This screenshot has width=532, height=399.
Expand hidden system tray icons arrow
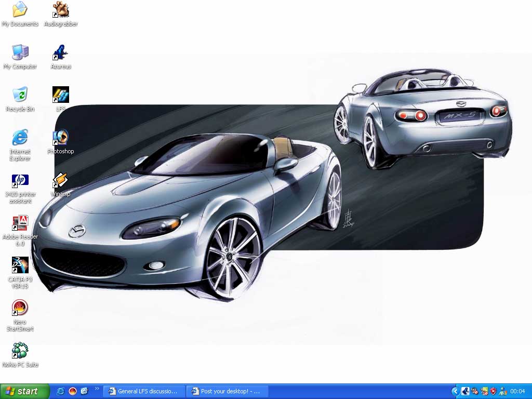pyautogui.click(x=455, y=392)
